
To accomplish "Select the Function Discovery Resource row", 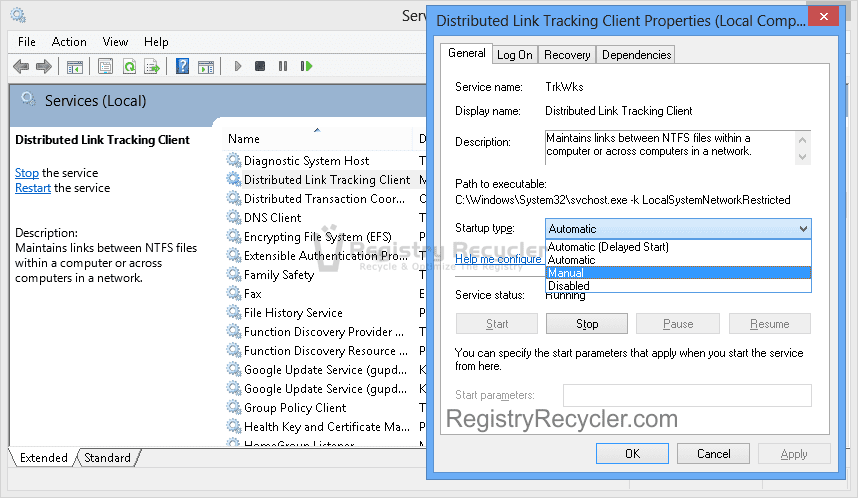I will click(326, 350).
